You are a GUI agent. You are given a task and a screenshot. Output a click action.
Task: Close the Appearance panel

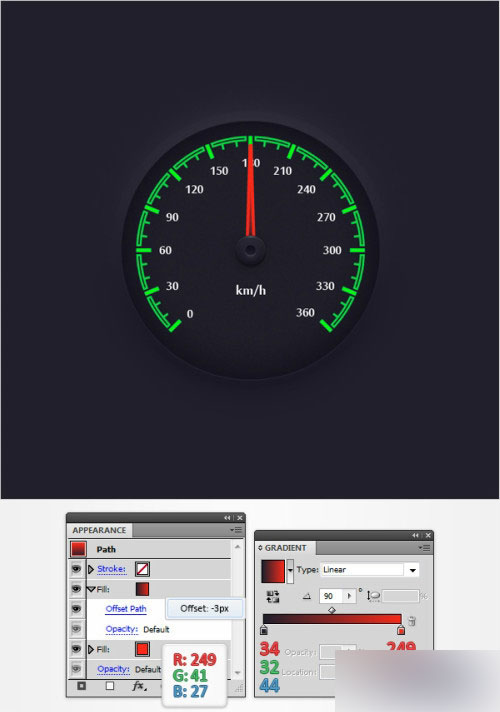240,518
